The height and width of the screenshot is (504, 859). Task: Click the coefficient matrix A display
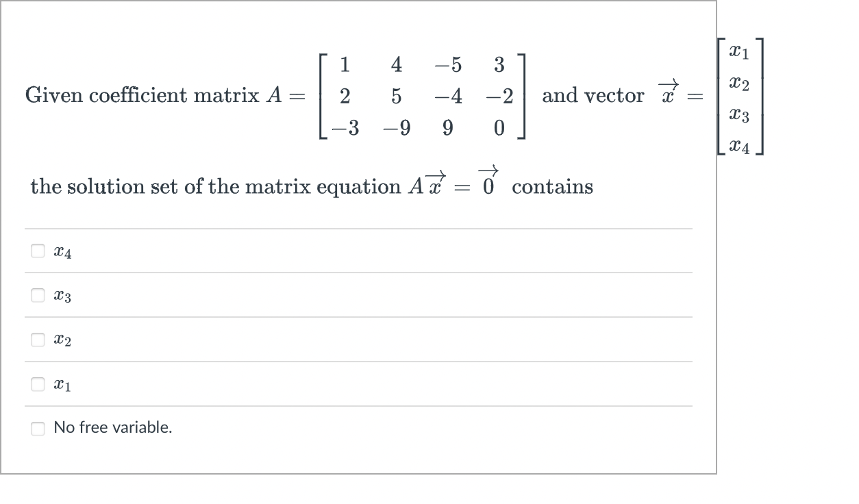(x=421, y=96)
